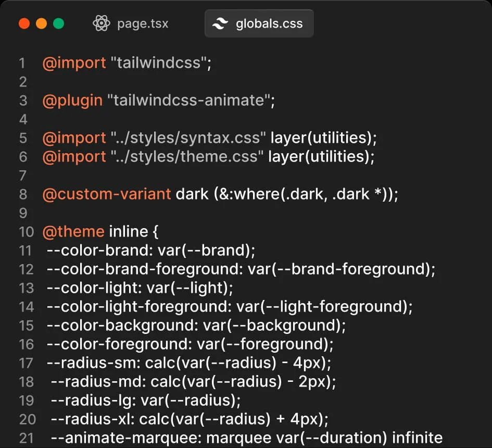
Task: Click the Tailwind icon on globals.css tab
Action: 221,23
